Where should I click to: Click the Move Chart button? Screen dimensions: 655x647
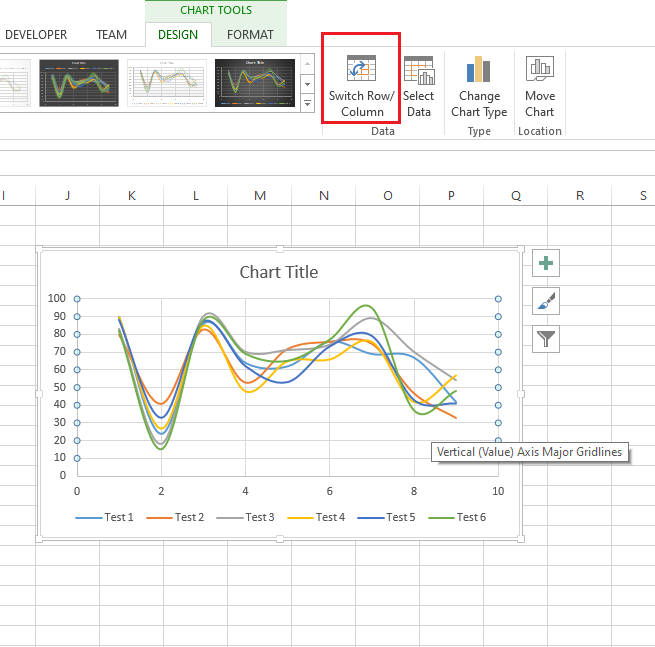[x=540, y=86]
